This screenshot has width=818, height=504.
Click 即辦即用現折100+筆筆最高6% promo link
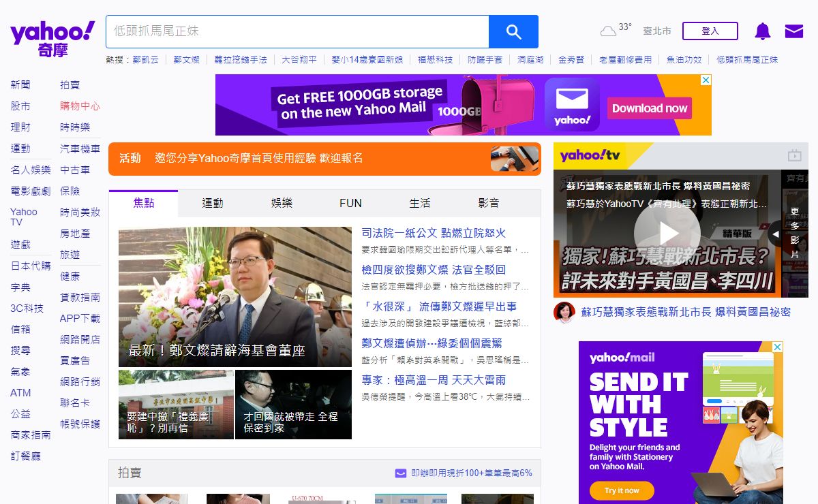[472, 473]
